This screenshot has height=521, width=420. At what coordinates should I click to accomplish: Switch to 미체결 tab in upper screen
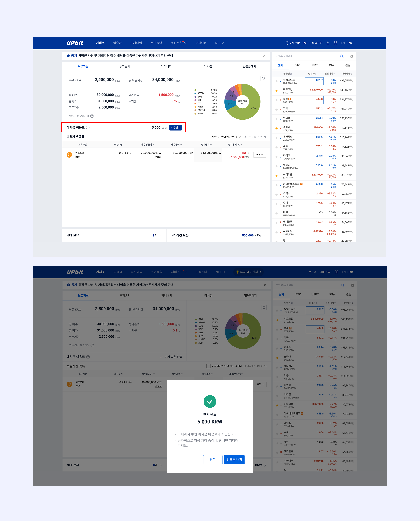coord(208,66)
